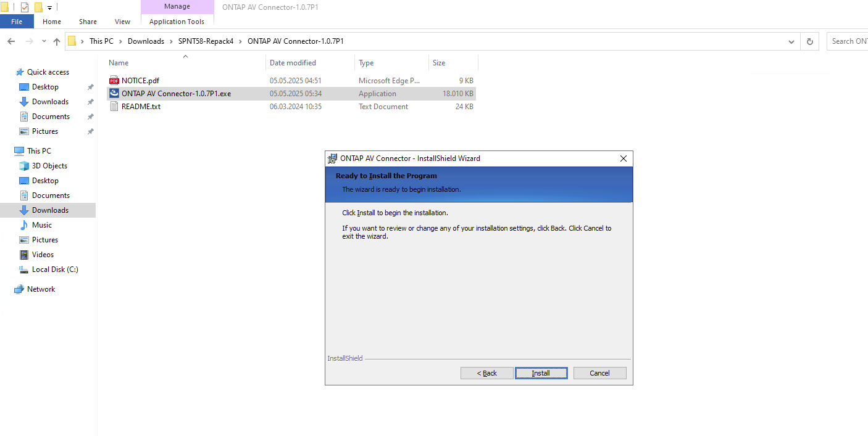The height and width of the screenshot is (436, 868).
Task: Click the Up directory arrow icon
Action: [57, 41]
